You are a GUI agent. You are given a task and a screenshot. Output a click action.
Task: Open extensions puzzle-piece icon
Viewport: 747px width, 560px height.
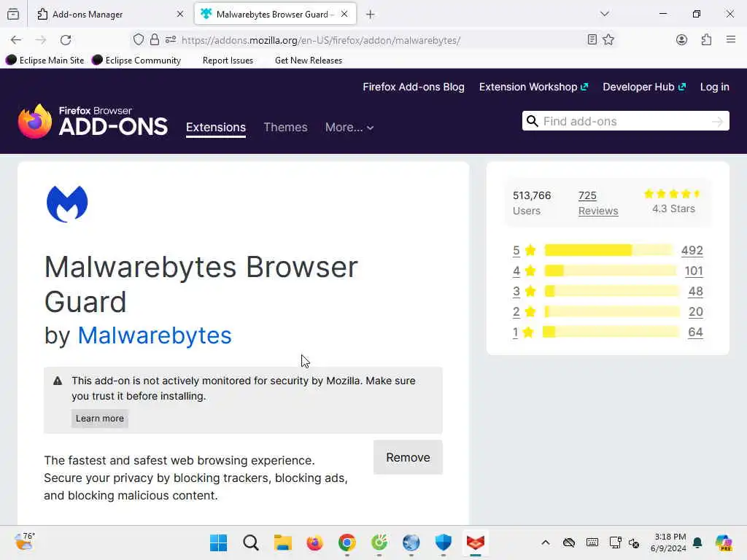click(x=706, y=40)
